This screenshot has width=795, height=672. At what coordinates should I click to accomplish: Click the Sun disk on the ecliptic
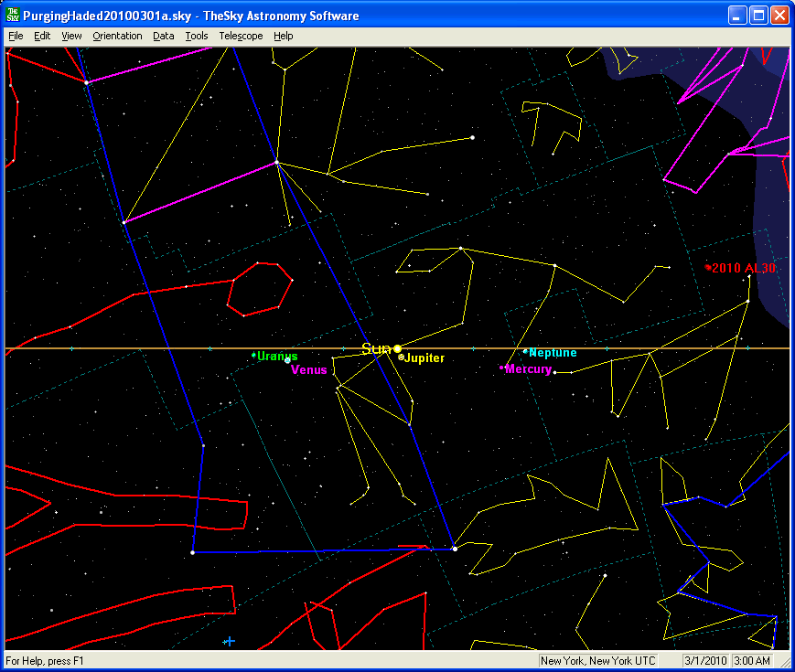coord(398,348)
